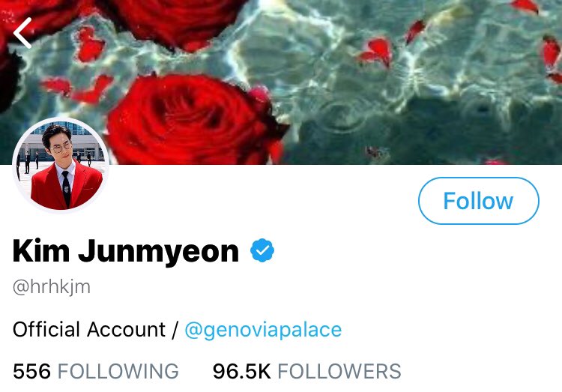562x392 pixels.
Task: Select the @hrhkjm handle text
Action: 52,287
